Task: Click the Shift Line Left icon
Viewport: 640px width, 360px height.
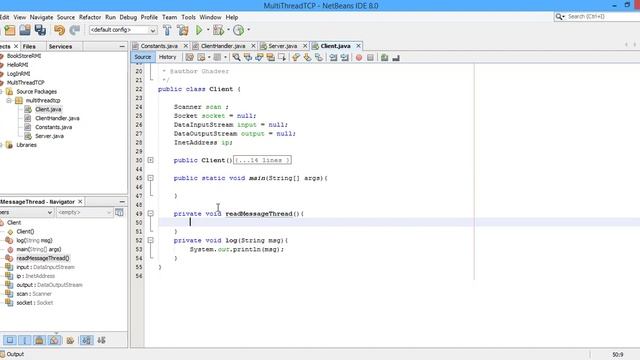Action: 333,58
